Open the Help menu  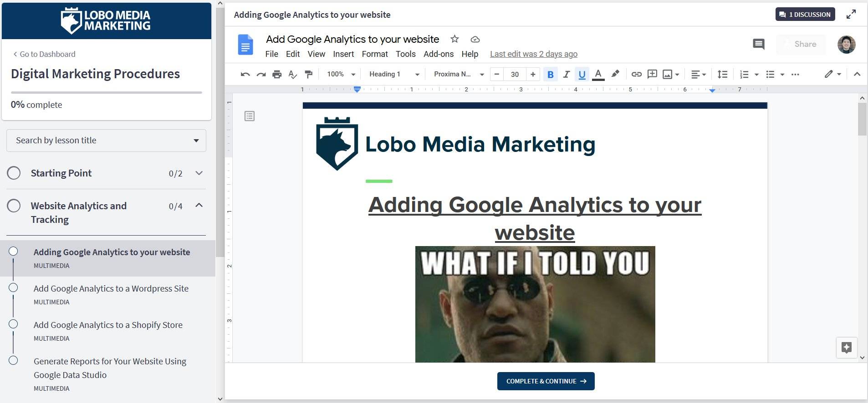(x=470, y=54)
